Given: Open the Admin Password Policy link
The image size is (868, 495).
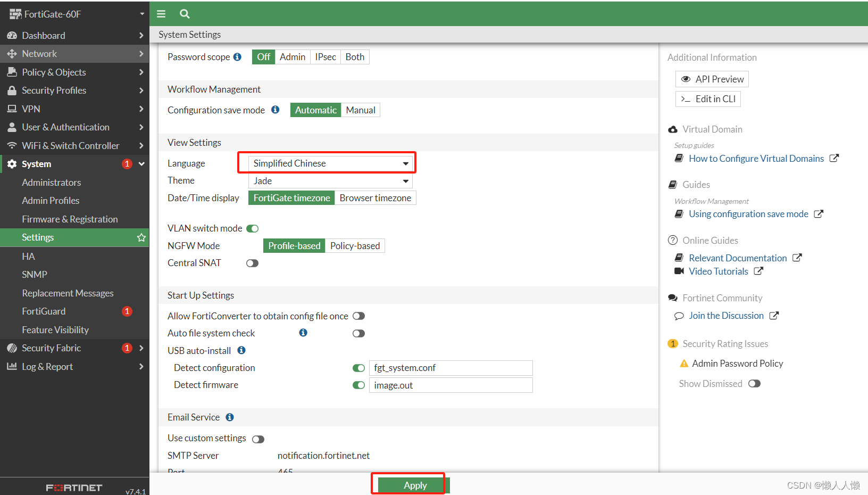Looking at the screenshot, I should pos(737,364).
